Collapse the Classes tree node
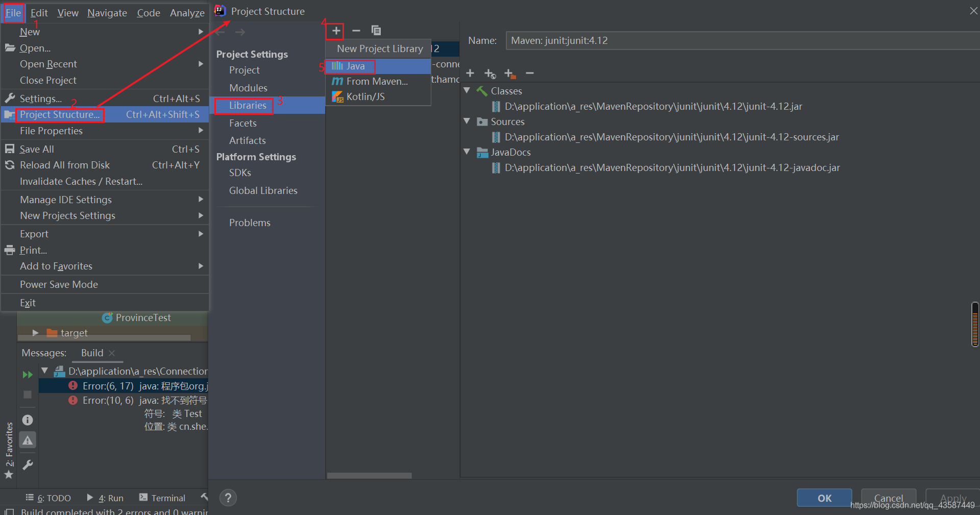 467,91
